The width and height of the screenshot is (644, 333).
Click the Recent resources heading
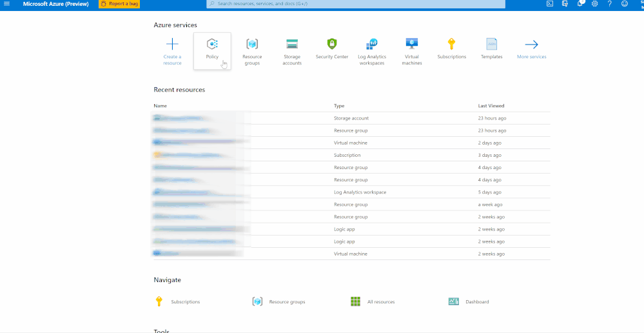(x=179, y=90)
